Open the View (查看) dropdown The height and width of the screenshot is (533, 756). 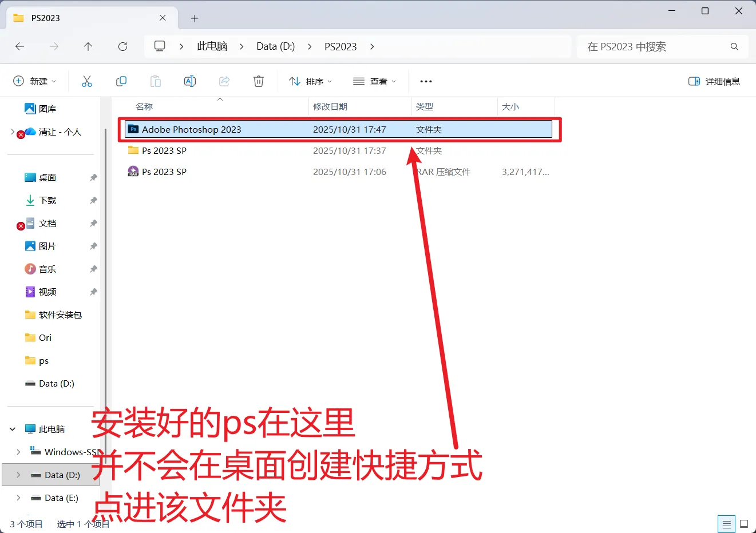click(374, 81)
